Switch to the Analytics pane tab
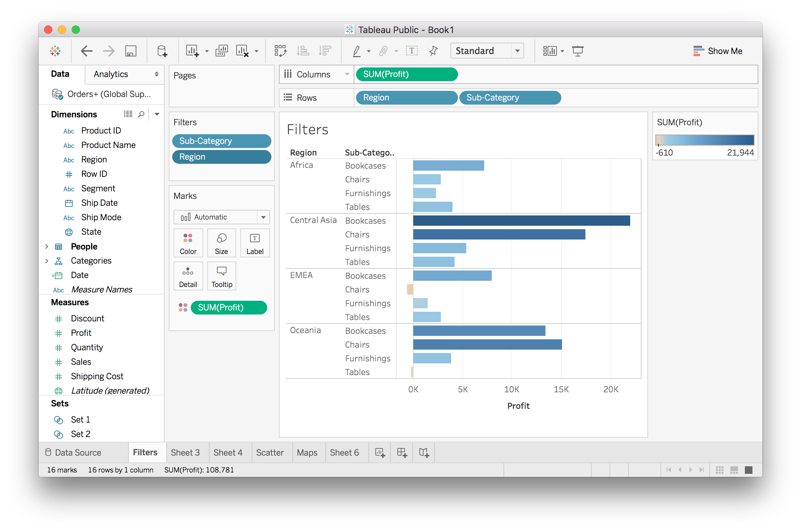 tap(111, 74)
